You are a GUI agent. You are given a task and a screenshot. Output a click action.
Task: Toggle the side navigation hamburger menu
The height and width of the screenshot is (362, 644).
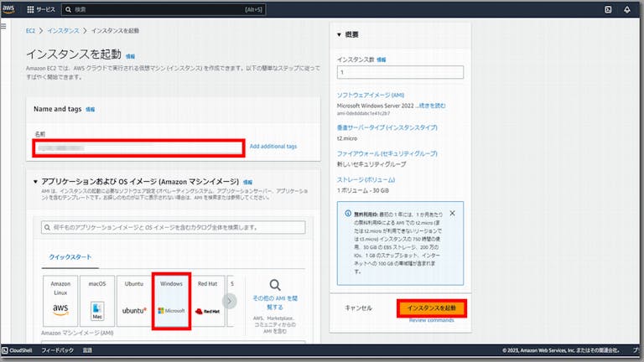click(3, 26)
